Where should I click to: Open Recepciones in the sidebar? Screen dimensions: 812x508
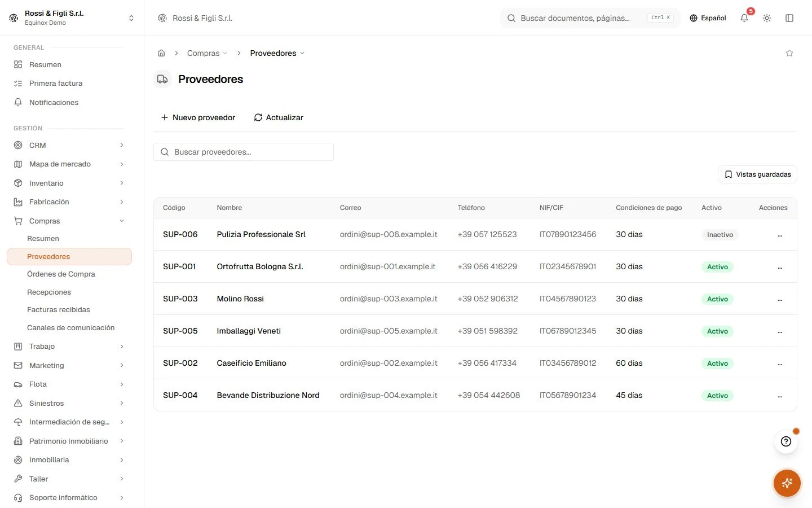point(49,292)
